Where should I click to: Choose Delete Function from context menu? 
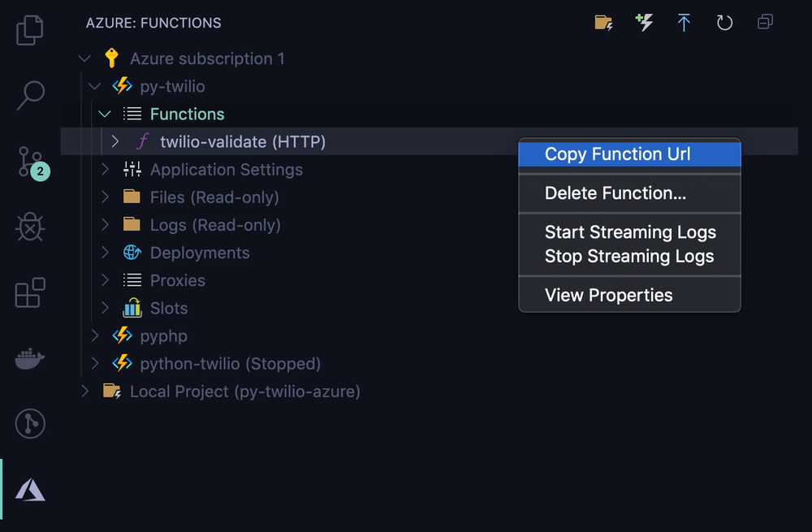pyautogui.click(x=629, y=193)
